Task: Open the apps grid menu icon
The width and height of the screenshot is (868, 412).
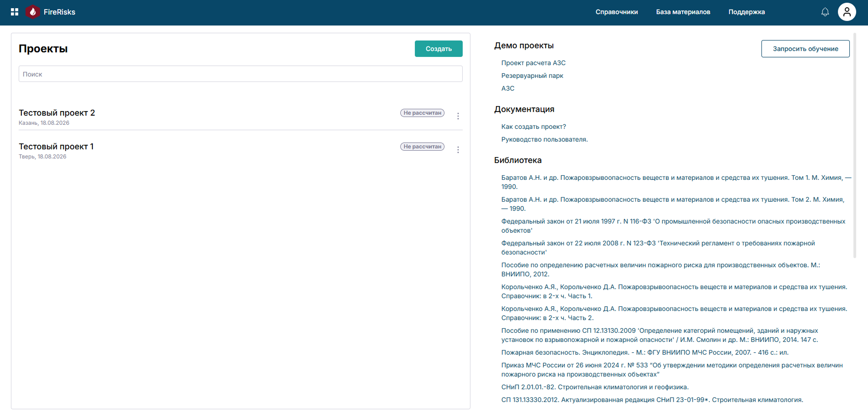Action: pos(15,12)
